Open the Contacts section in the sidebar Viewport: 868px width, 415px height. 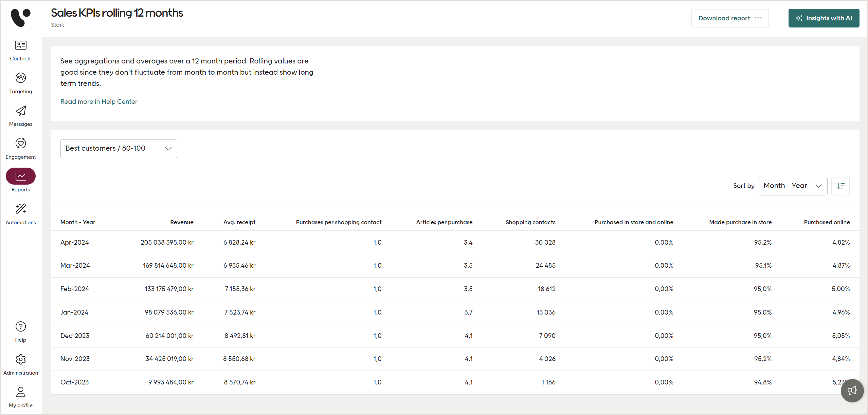(x=20, y=50)
